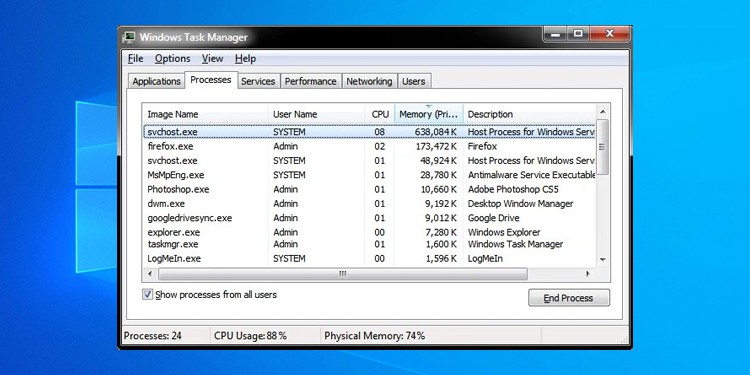Click the horizontal scrollbar right arrow

click(x=588, y=274)
